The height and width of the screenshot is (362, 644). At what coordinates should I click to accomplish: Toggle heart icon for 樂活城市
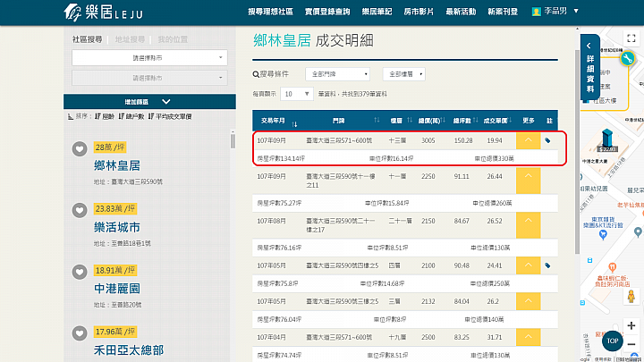point(79,209)
